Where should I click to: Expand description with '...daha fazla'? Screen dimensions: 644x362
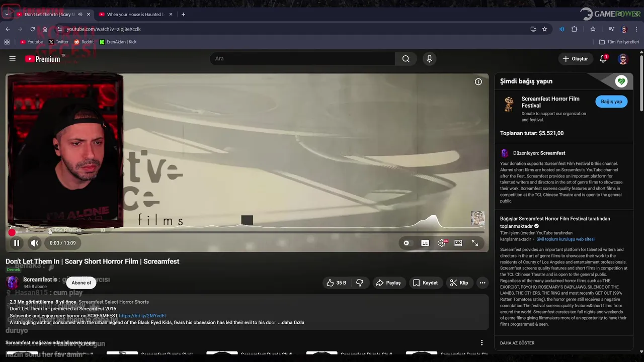point(291,323)
